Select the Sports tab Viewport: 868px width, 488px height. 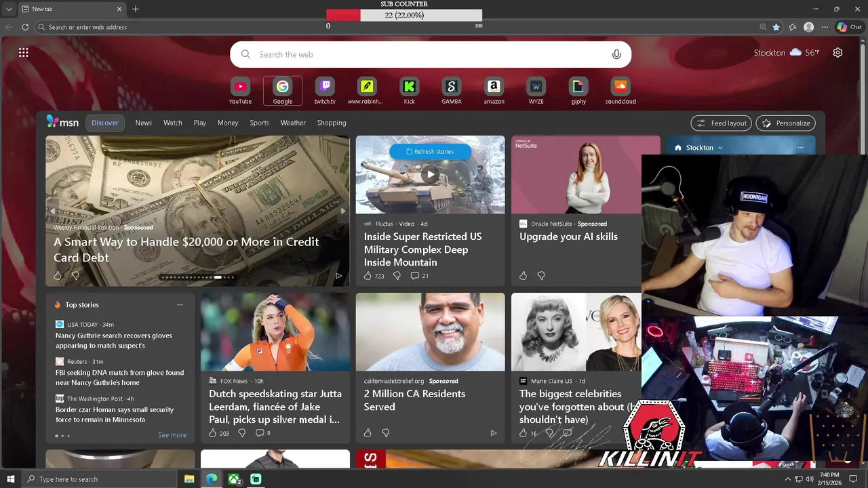pos(259,123)
